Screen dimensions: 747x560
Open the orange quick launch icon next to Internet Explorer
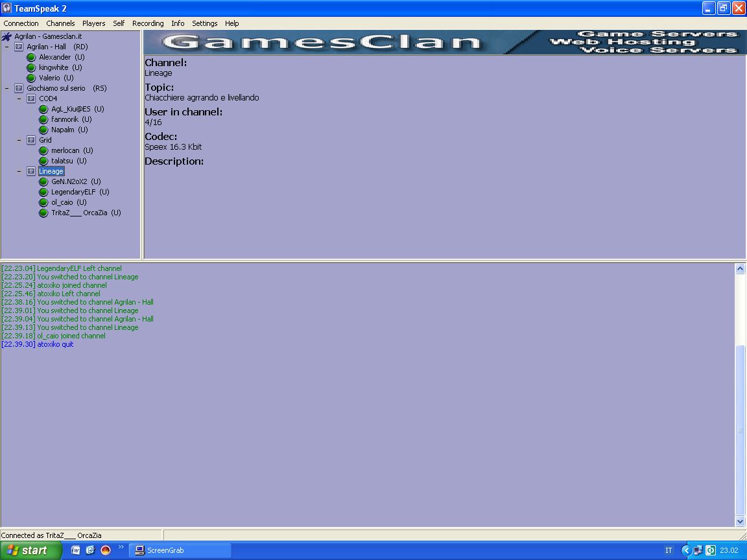coord(105,550)
